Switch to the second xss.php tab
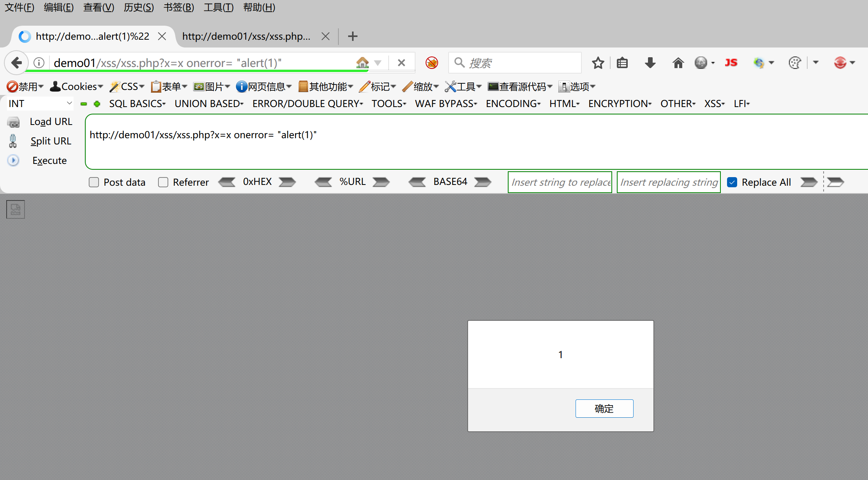868x480 pixels. tap(246, 37)
